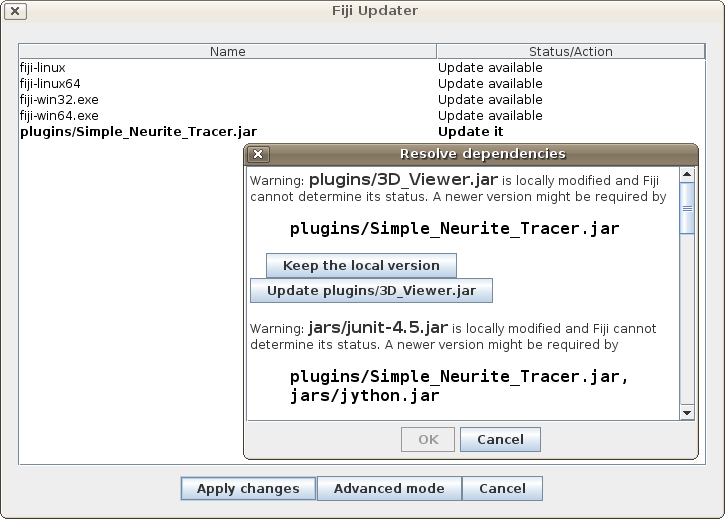Click jars/jython.jar dependency text

click(x=365, y=396)
